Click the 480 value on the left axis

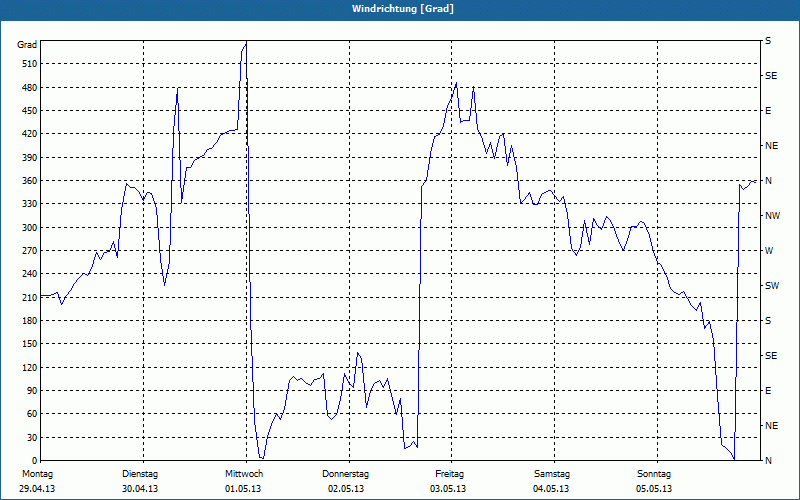(30, 88)
